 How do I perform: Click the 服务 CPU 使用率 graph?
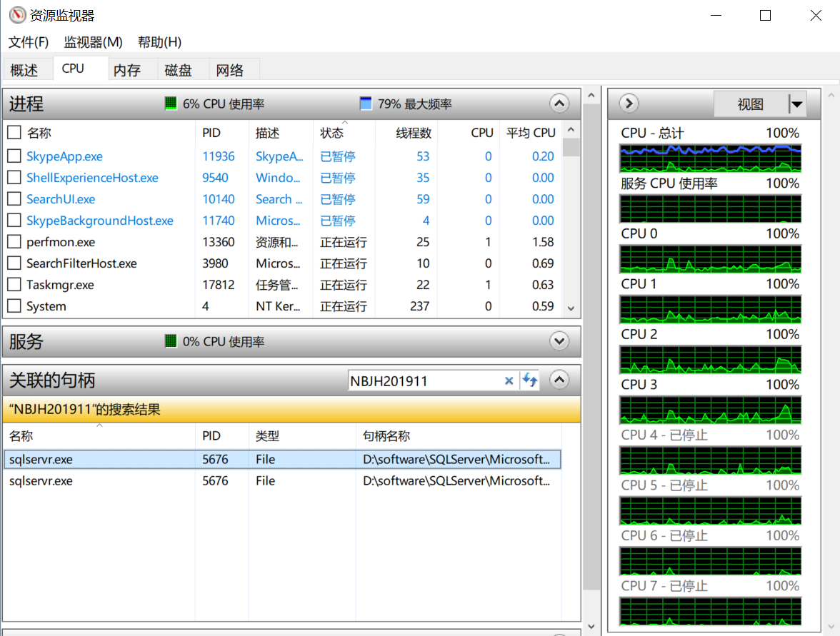coord(710,208)
